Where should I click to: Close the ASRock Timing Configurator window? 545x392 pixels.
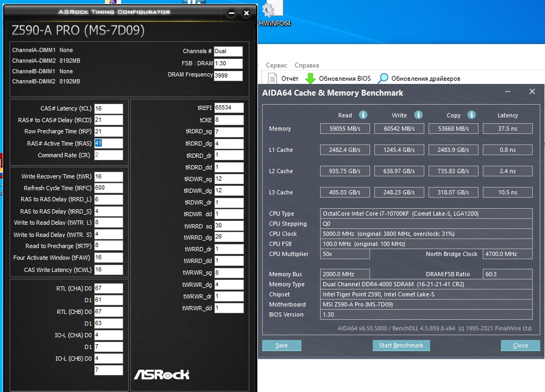tap(246, 13)
